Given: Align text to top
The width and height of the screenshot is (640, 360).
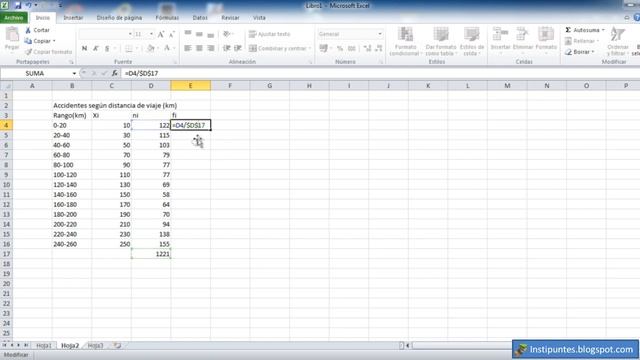Looking at the screenshot, I should tap(188, 34).
